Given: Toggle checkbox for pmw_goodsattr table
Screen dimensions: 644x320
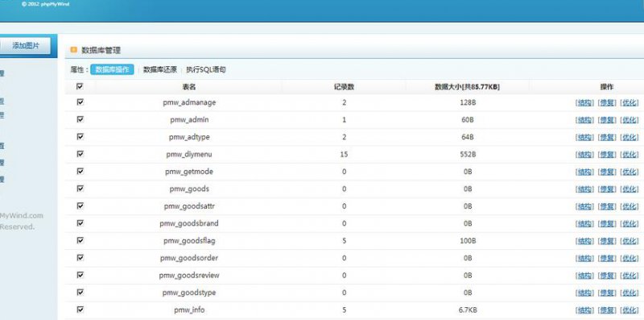Looking at the screenshot, I should [80, 206].
